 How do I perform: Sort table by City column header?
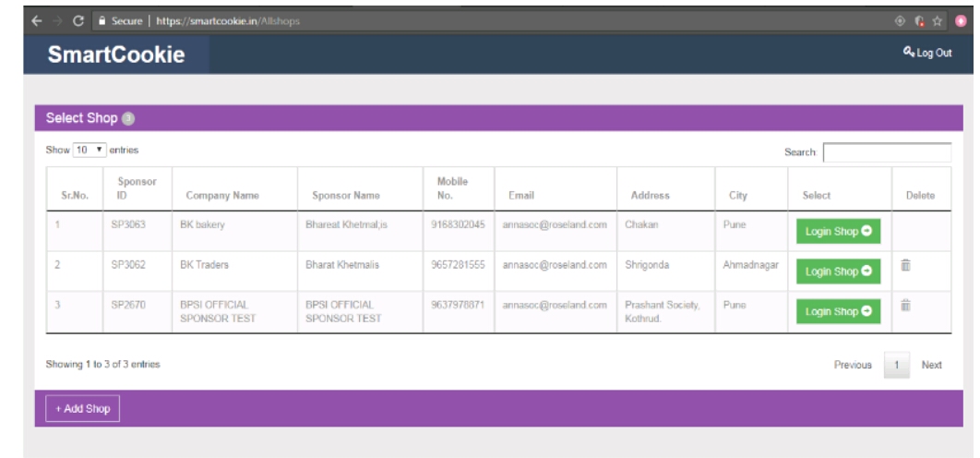click(x=737, y=195)
